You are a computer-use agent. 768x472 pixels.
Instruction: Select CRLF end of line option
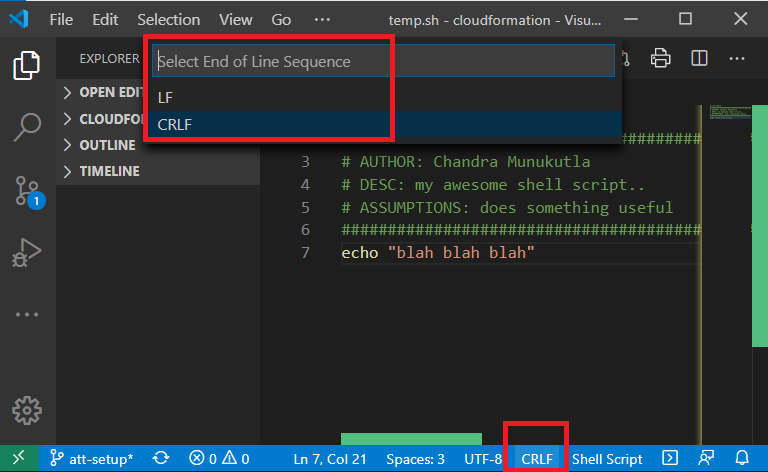click(x=384, y=124)
